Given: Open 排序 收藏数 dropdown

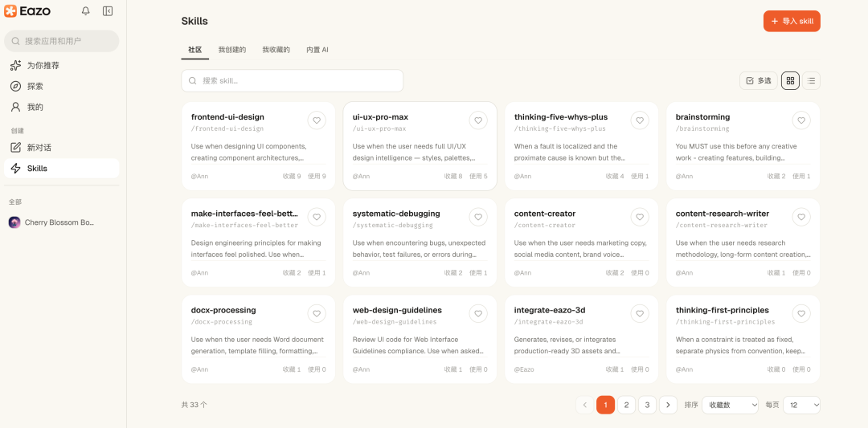Looking at the screenshot, I should [730, 405].
